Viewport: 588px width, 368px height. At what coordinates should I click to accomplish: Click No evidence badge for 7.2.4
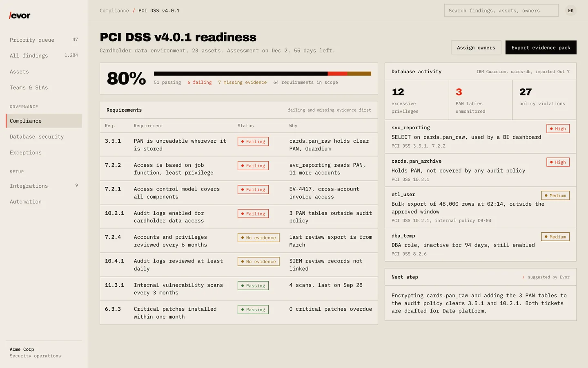point(258,238)
